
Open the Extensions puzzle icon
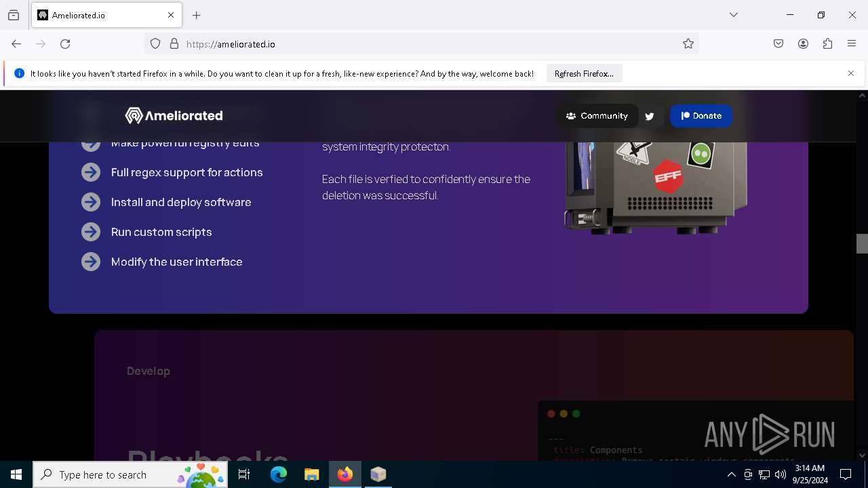[827, 44]
